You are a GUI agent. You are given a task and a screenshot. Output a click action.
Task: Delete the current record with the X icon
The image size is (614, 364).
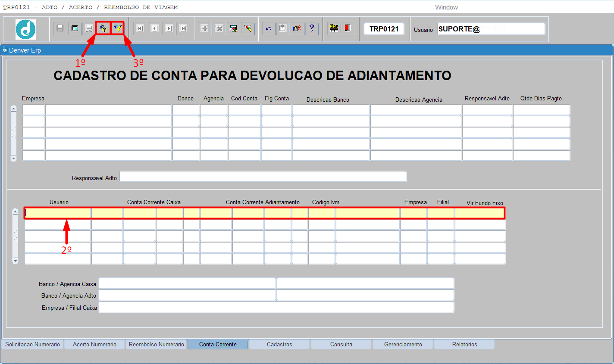point(219,28)
